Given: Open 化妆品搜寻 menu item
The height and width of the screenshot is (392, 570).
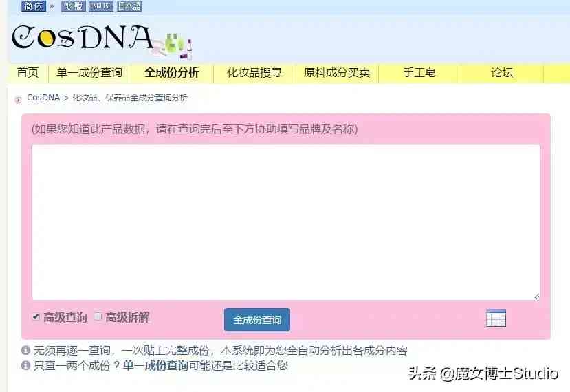Looking at the screenshot, I should pos(254,72).
